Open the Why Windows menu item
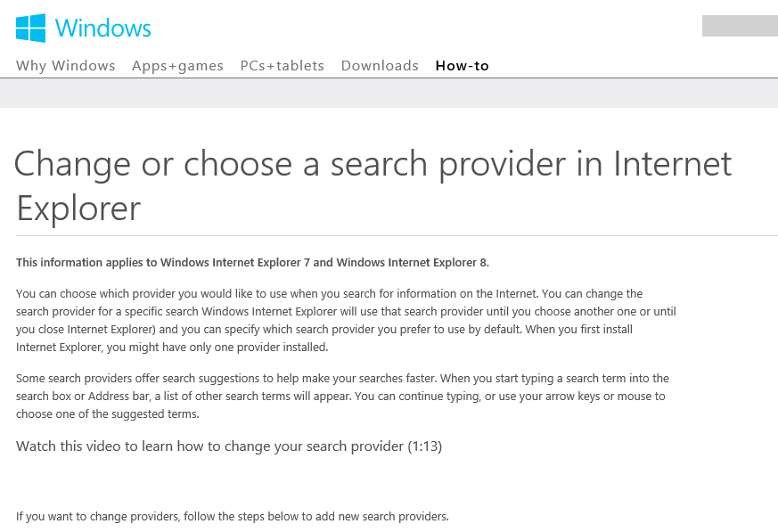Viewport: 778px width, 532px height. click(x=65, y=66)
